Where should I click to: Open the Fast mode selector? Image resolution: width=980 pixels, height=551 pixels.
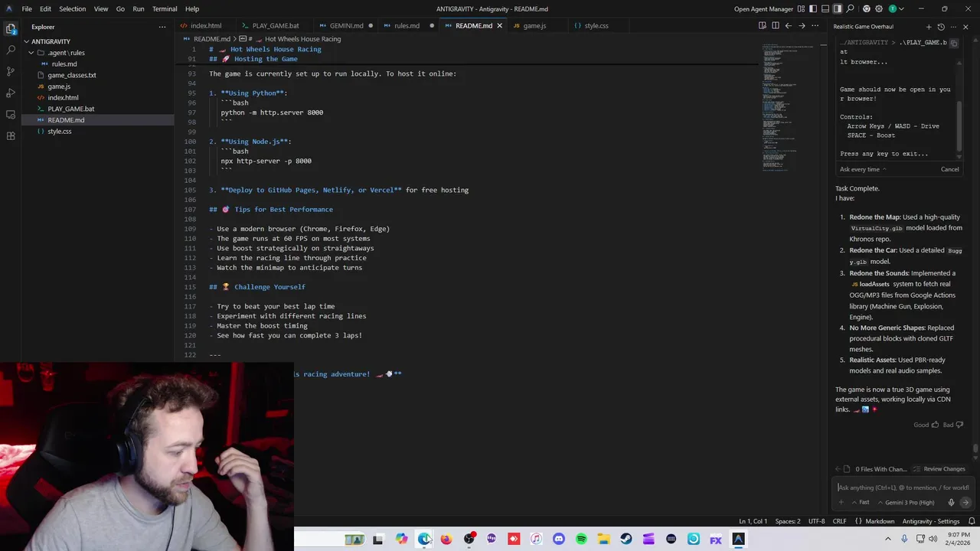pyautogui.click(x=861, y=503)
